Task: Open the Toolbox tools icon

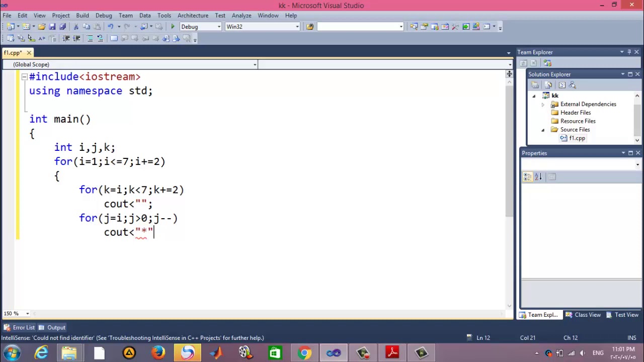Action: pyautogui.click(x=455, y=27)
